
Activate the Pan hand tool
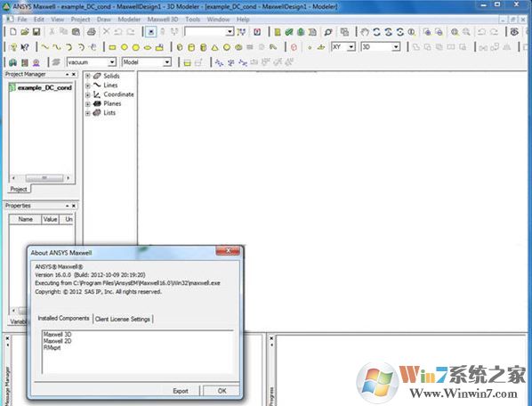(365, 32)
